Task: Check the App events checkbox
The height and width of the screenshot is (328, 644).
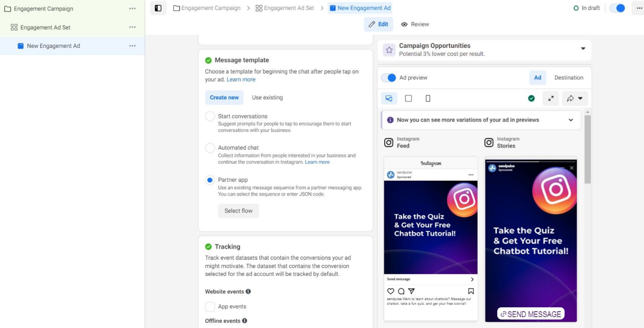Action: click(210, 307)
